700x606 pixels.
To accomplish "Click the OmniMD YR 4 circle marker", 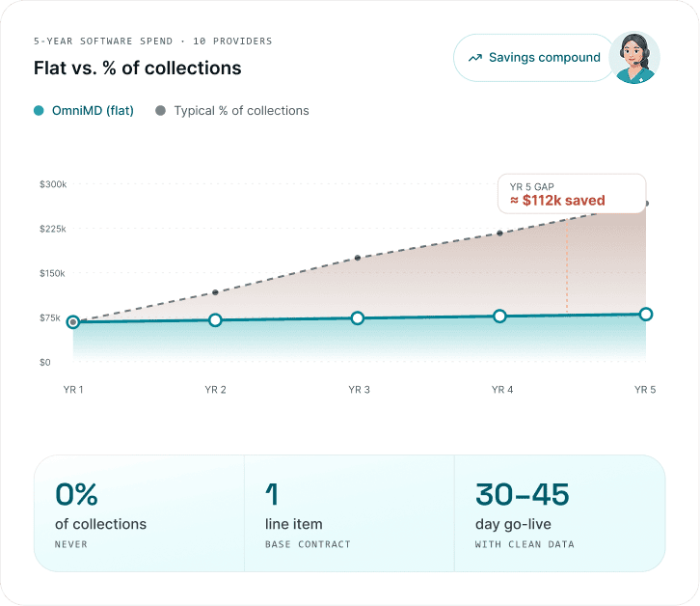I will [x=499, y=316].
